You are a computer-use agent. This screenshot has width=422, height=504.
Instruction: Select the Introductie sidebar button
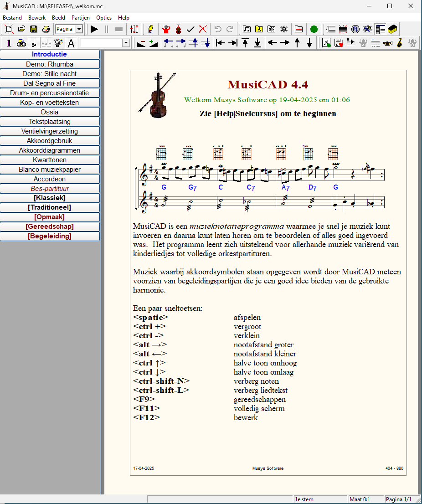[50, 54]
